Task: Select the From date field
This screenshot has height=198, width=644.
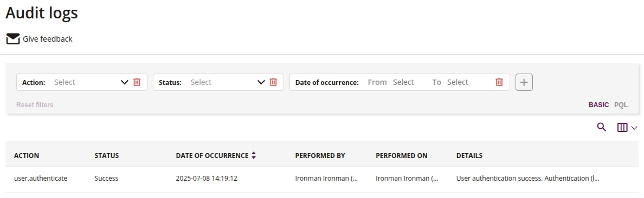Action: pos(403,82)
